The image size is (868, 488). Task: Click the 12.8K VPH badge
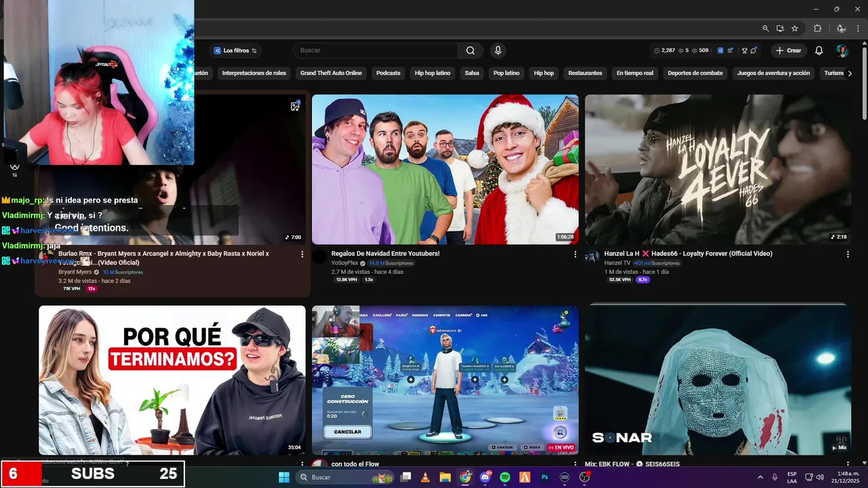(347, 279)
